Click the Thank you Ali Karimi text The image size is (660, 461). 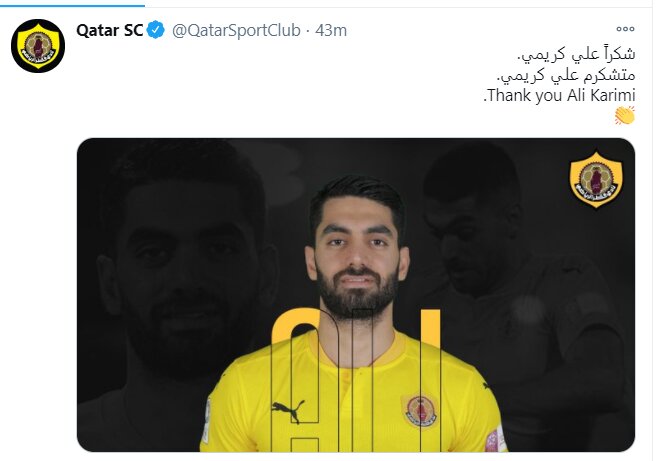(559, 95)
